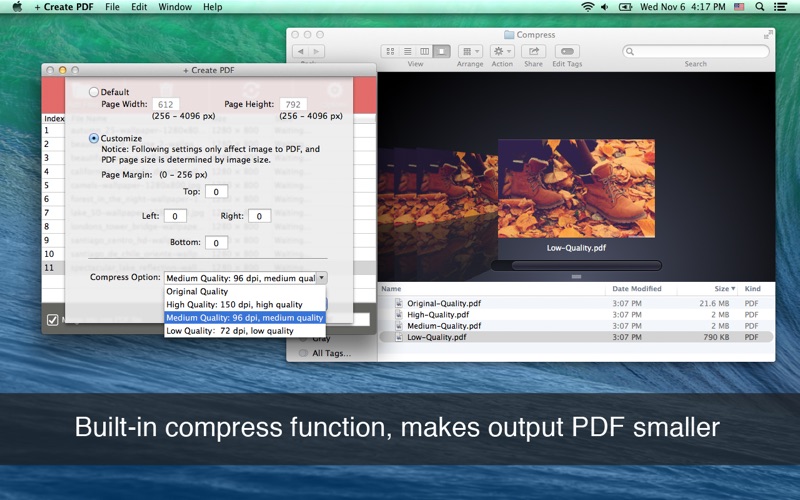Click the date and time in menu bar
This screenshot has width=800, height=500.
tap(683, 7)
